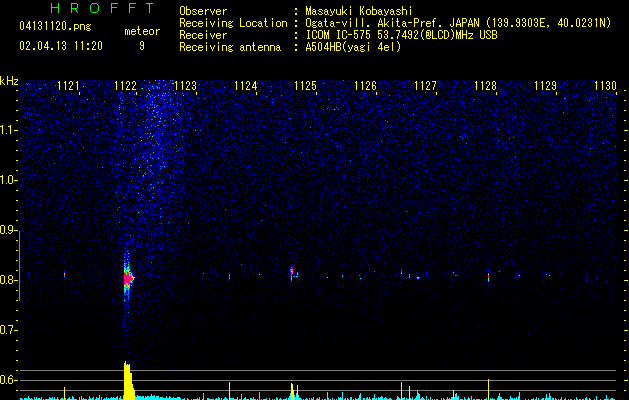Click the 0.6 kHz frequency label
The width and height of the screenshot is (629, 400).
coord(8,380)
